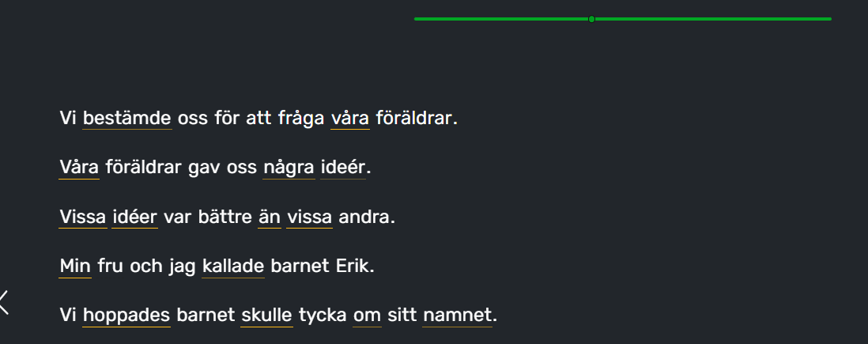Click the green progress slider handle
This screenshot has width=868, height=344.
click(x=591, y=19)
